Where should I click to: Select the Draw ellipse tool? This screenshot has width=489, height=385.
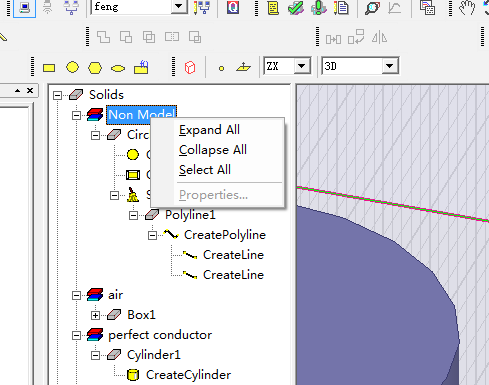coord(118,69)
